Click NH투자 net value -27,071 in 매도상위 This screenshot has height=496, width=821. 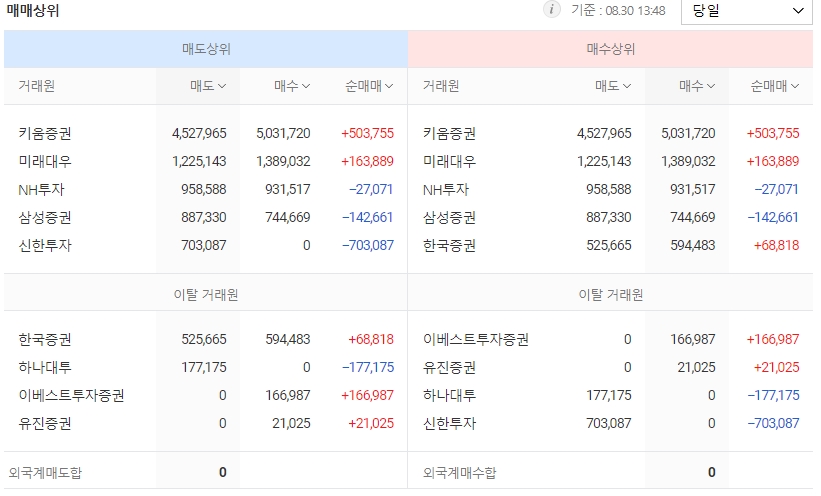(371, 190)
